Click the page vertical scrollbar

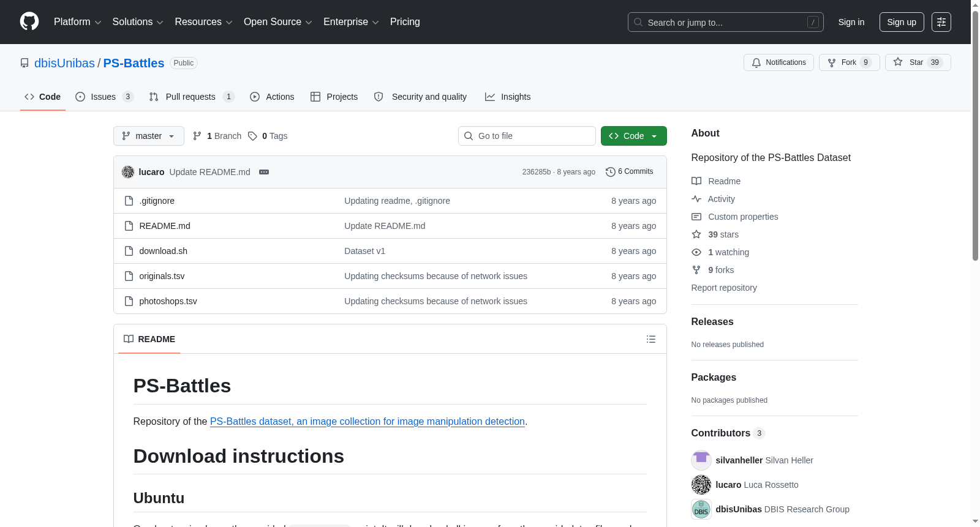(975, 135)
